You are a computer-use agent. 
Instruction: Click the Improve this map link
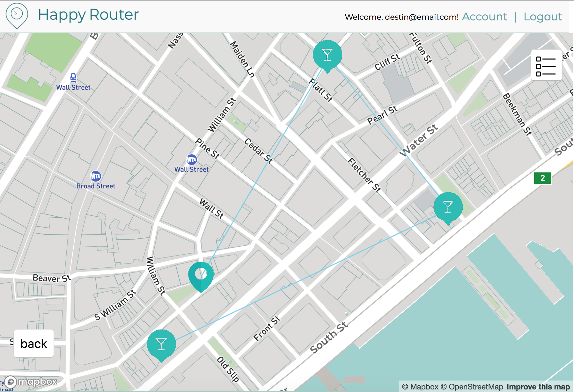[x=538, y=387]
